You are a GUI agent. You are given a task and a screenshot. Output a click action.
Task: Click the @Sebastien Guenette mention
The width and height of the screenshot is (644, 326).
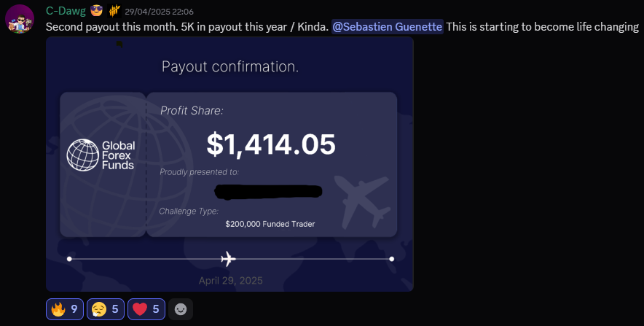tap(387, 26)
